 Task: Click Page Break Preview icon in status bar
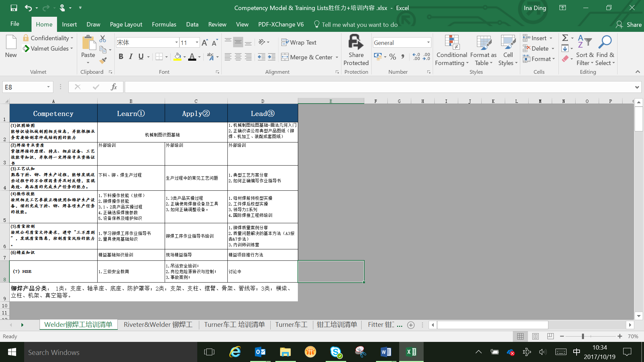click(x=550, y=336)
